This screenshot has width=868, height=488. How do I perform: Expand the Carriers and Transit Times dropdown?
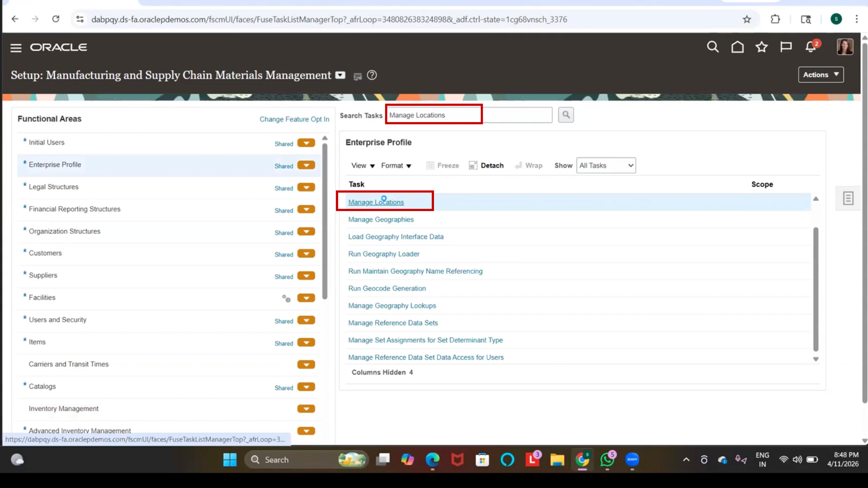306,365
